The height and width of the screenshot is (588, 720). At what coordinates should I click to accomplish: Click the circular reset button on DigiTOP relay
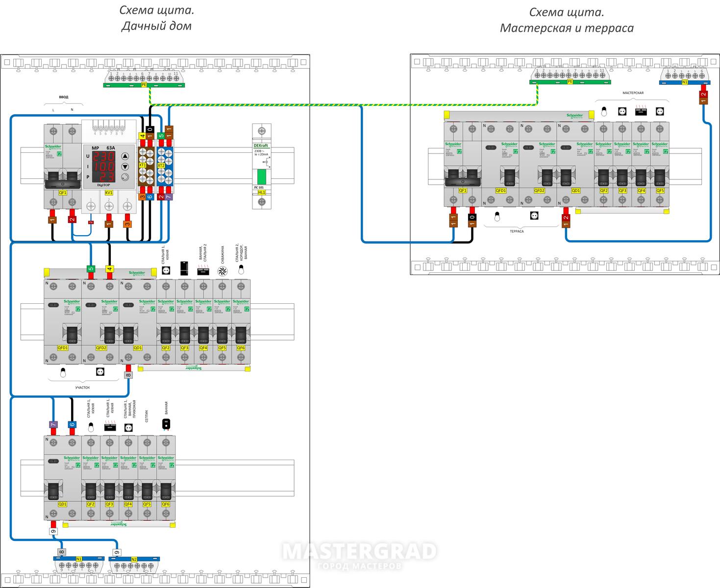point(125,177)
